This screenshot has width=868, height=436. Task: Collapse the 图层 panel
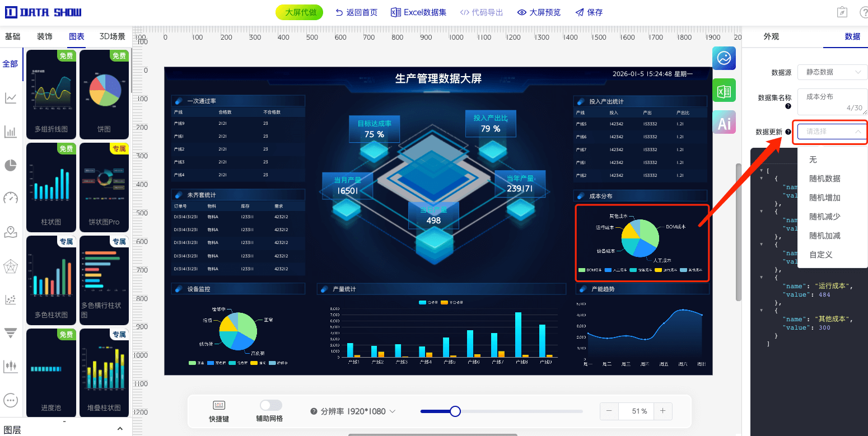(x=119, y=428)
